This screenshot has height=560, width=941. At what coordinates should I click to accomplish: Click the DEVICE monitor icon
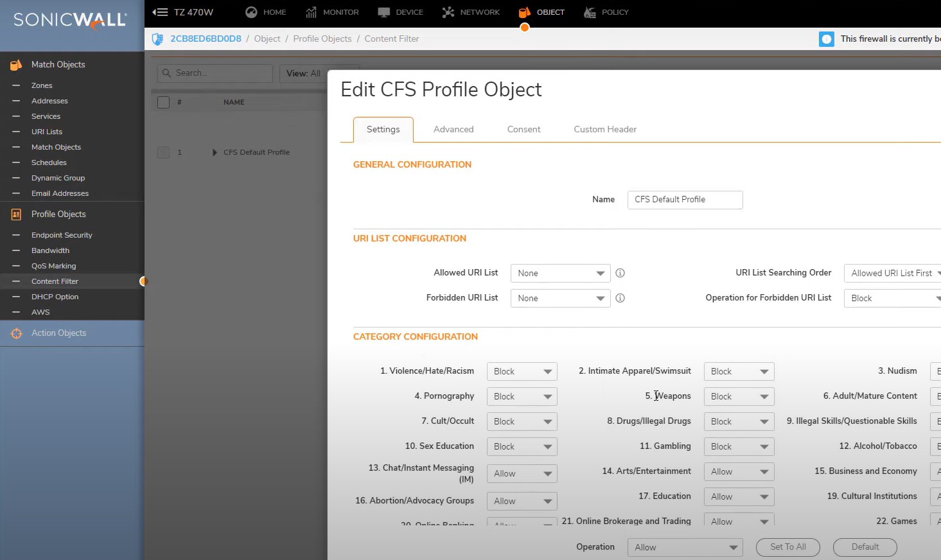click(x=384, y=12)
